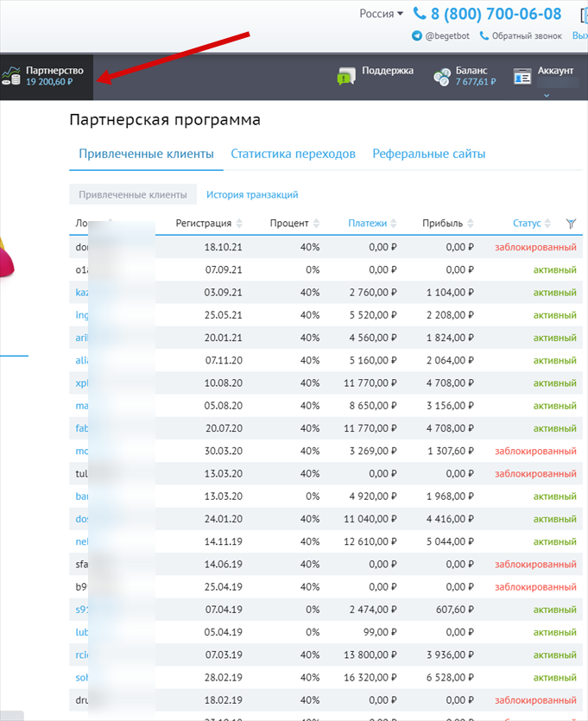Image resolution: width=588 pixels, height=721 pixels.
Task: Click the Поддержка chat bubble icon
Action: pyautogui.click(x=346, y=76)
